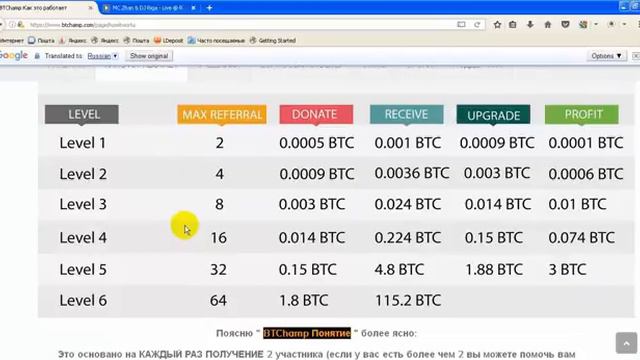Open the Часто посещаемые bookmark folder
Image resolution: width=640 pixels, height=360 pixels.
pyautogui.click(x=216, y=40)
